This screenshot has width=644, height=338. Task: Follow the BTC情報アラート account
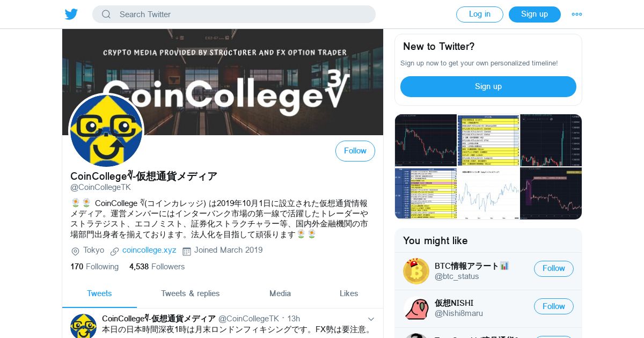(554, 269)
